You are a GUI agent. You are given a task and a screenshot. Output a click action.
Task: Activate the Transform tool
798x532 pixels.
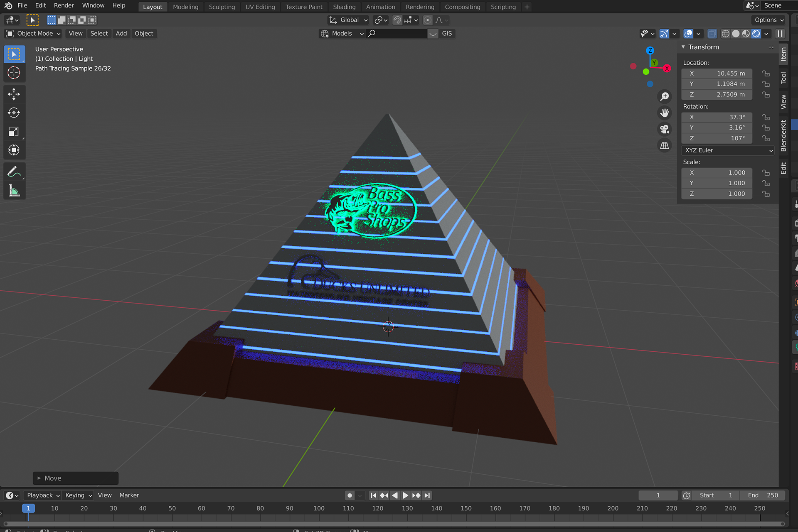click(x=14, y=150)
